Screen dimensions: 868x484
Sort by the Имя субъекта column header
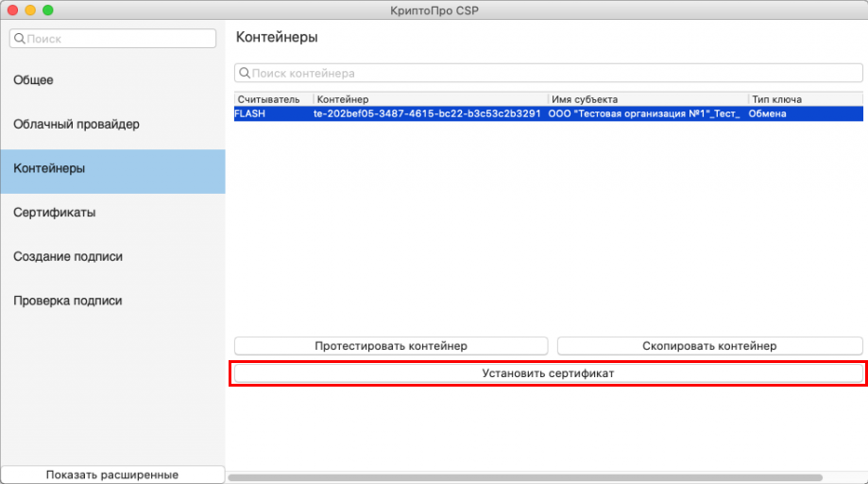(647, 99)
